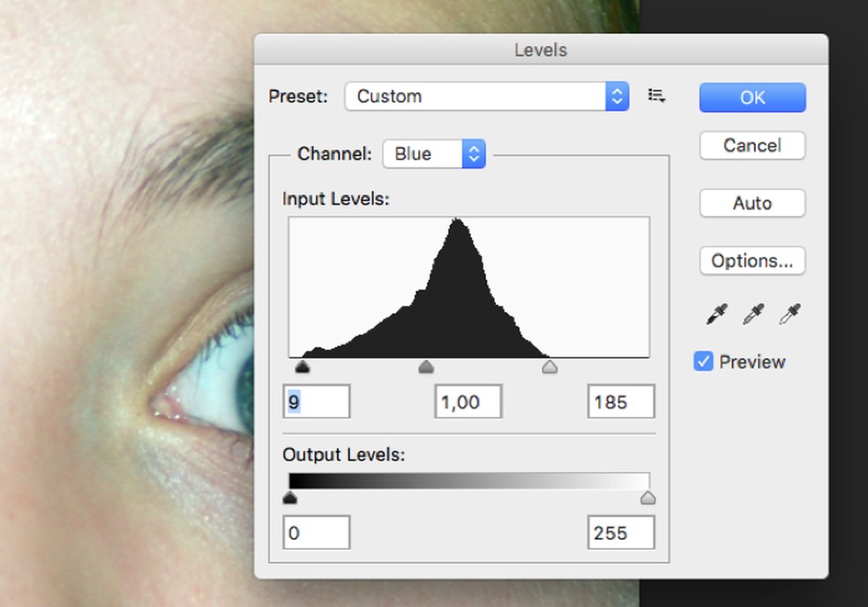Click the gamma field showing 1,00
868x607 pixels.
[468, 402]
